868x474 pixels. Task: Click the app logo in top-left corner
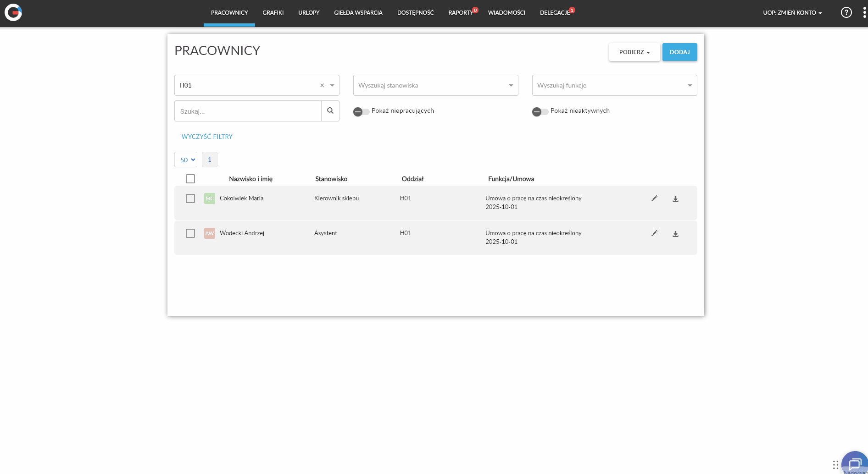pos(13,12)
